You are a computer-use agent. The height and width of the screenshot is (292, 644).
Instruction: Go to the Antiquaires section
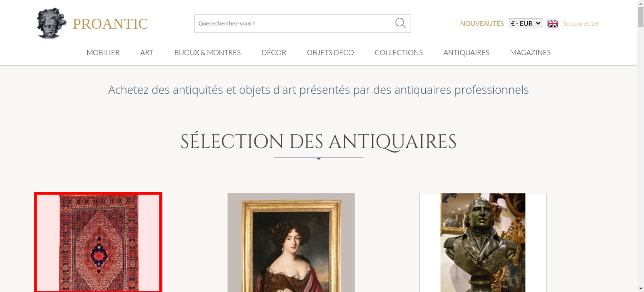coord(466,52)
